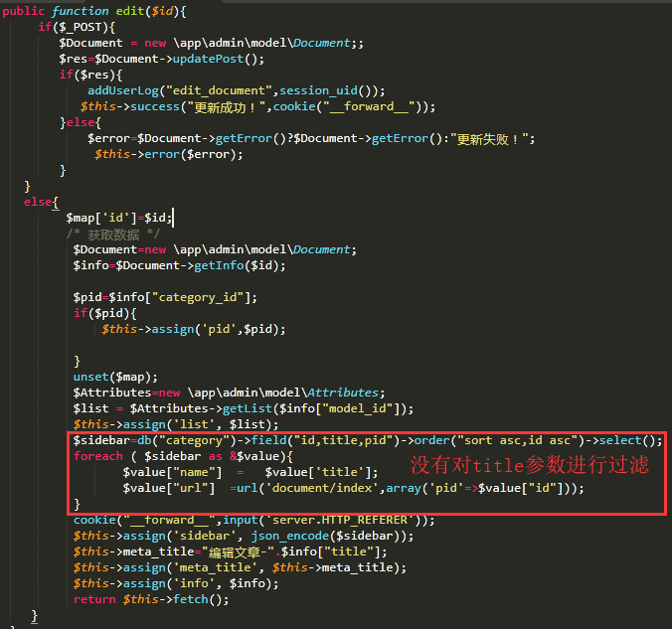Click the '$pid=$info["category_id"];' line

[x=165, y=297]
